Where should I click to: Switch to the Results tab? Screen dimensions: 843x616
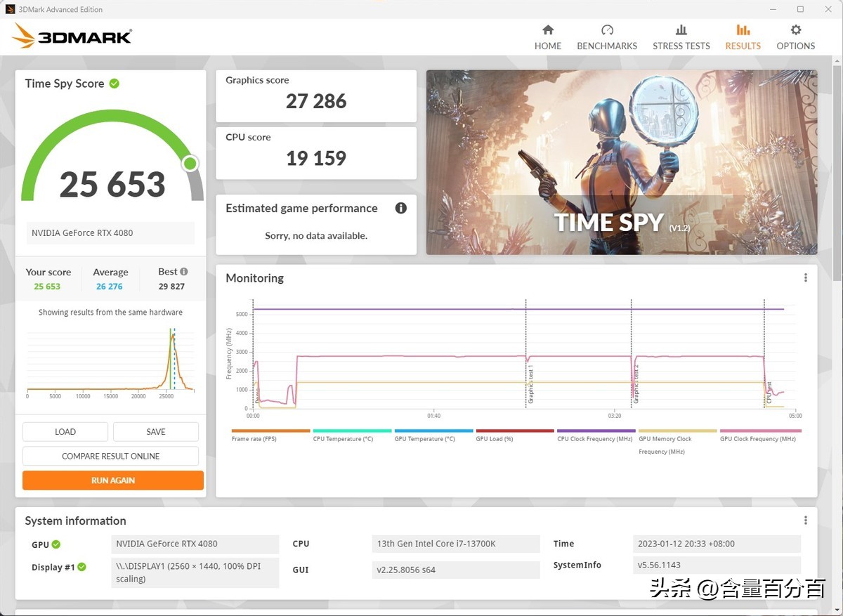click(x=743, y=37)
